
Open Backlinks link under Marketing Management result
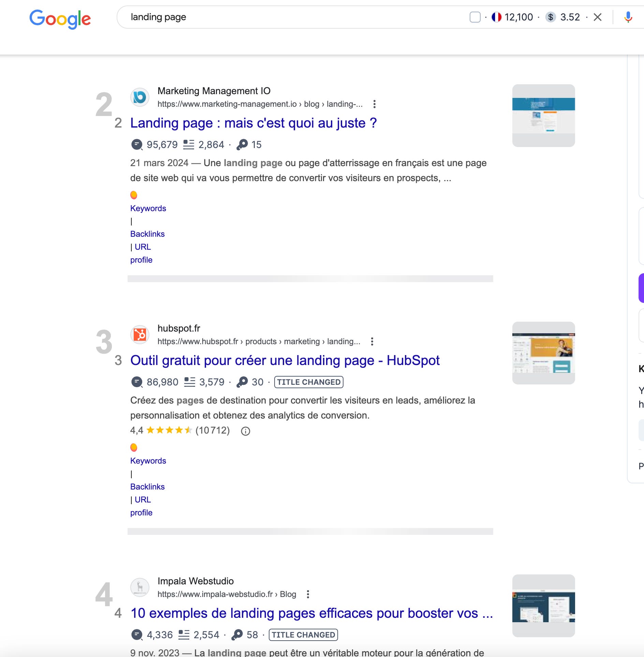click(x=147, y=234)
